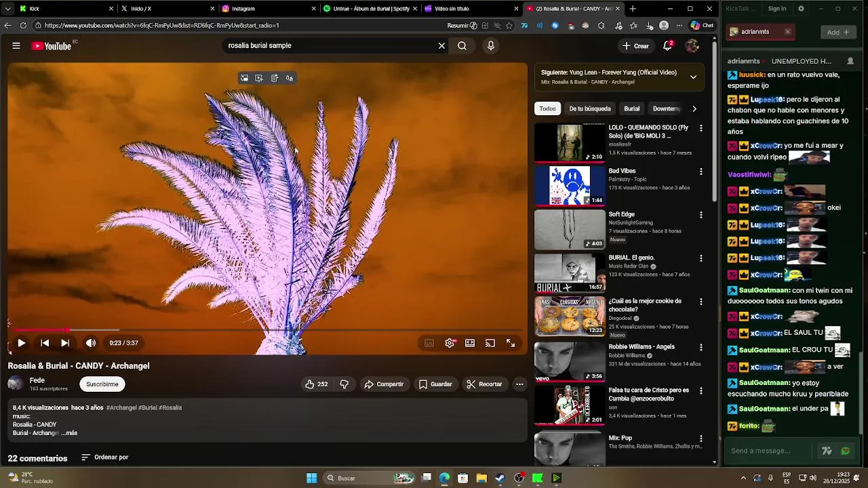
Task: Save video with Guardar
Action: 435,384
